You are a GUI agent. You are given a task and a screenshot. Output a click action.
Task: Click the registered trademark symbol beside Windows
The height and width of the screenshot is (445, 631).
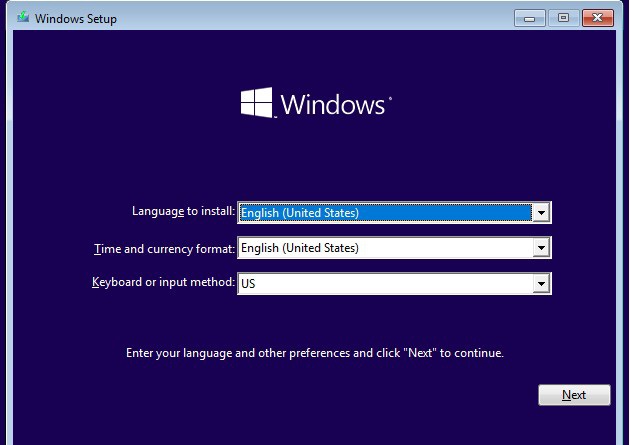pyautogui.click(x=390, y=98)
